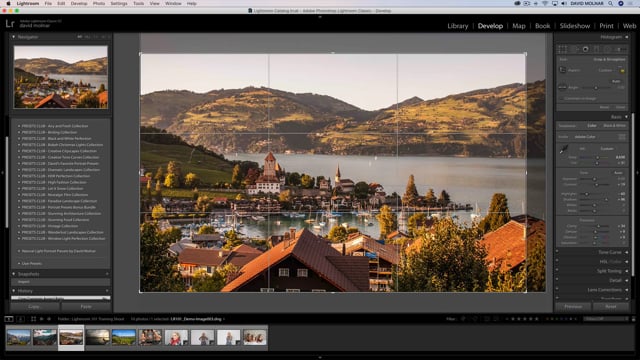Click the Straighten level tool beside Angle

pos(562,87)
